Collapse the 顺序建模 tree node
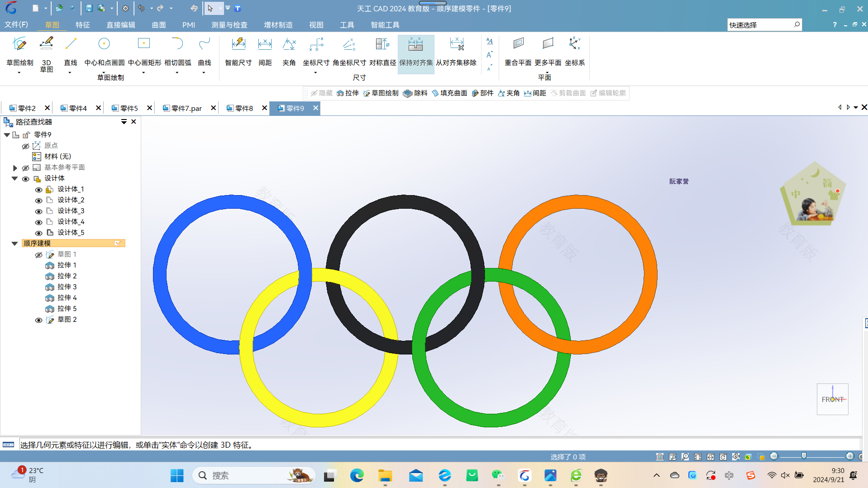Image resolution: width=868 pixels, height=488 pixels. [x=15, y=244]
